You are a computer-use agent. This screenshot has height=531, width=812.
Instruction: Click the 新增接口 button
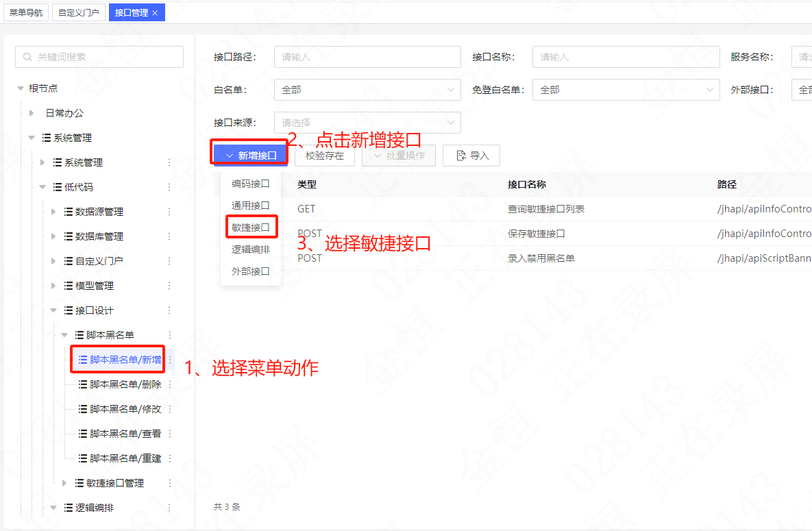(251, 156)
